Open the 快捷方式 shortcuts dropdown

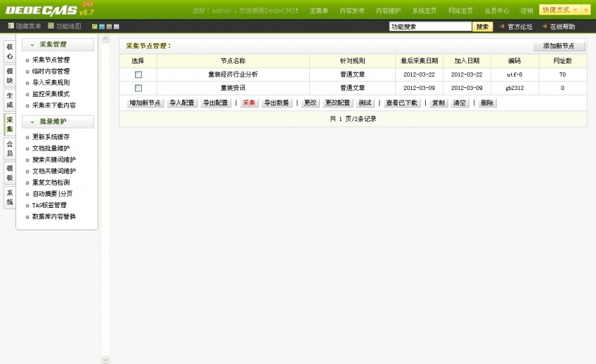pyautogui.click(x=560, y=10)
